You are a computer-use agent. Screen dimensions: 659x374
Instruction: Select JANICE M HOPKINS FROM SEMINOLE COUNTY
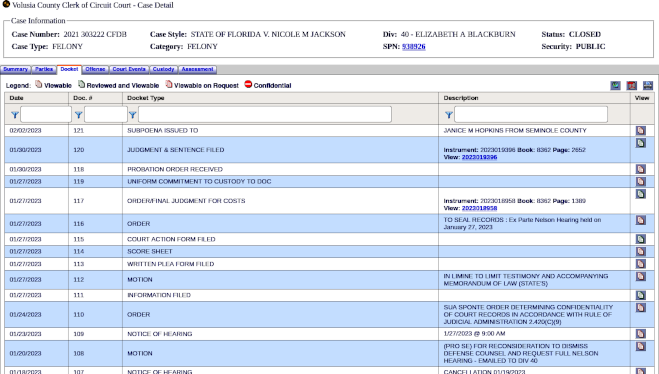tap(515, 131)
